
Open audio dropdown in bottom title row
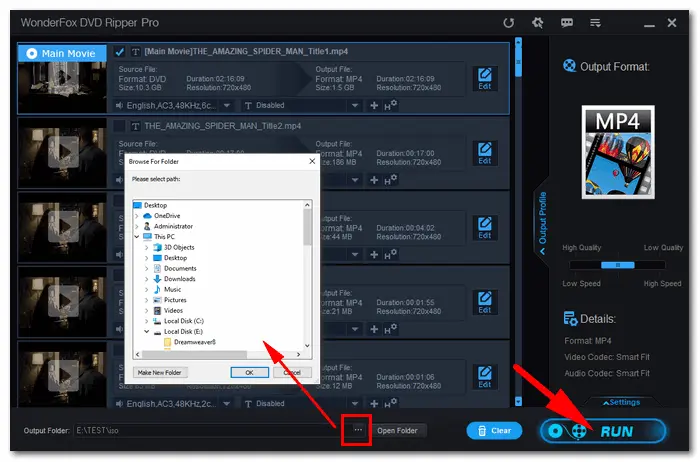[227, 404]
